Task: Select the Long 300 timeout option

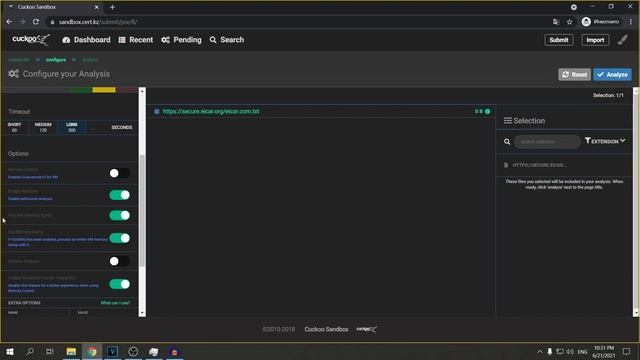Action: (71, 127)
